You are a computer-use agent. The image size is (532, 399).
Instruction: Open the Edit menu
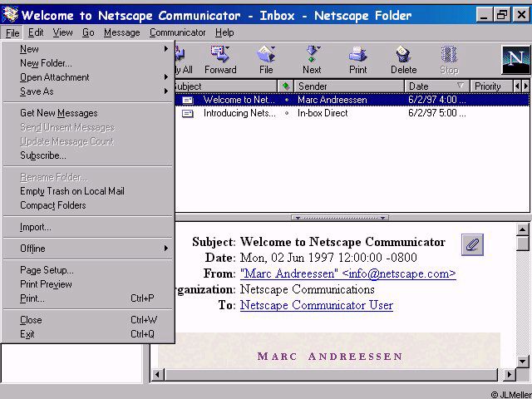36,32
